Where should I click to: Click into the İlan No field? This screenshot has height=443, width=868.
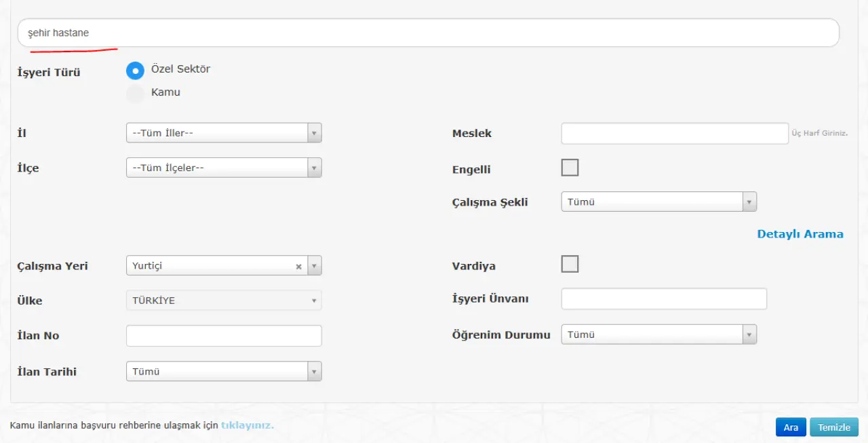click(224, 336)
